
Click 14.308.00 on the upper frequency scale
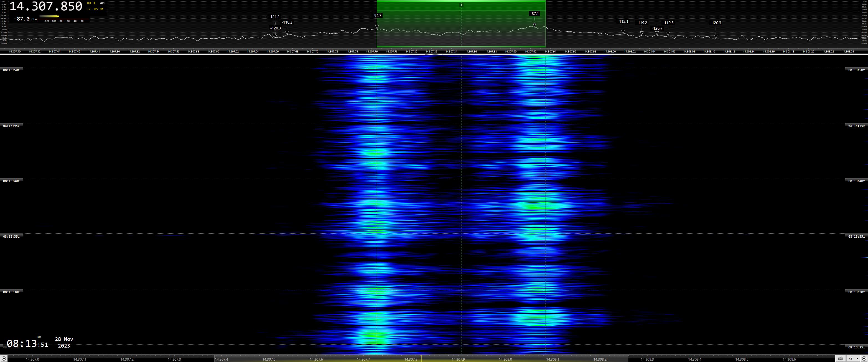point(610,52)
